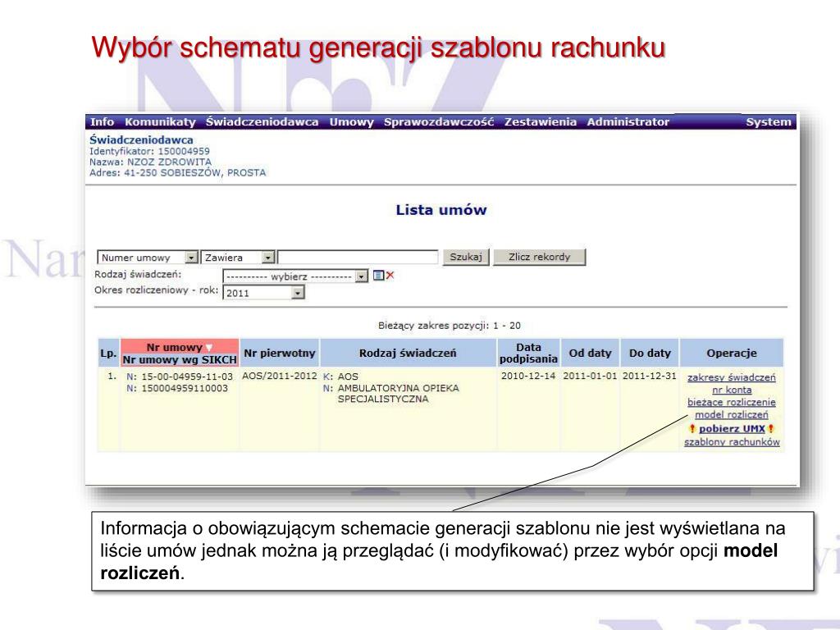This screenshot has width=840, height=630.
Task: Open the Umowy menu
Action: pyautogui.click(x=351, y=121)
